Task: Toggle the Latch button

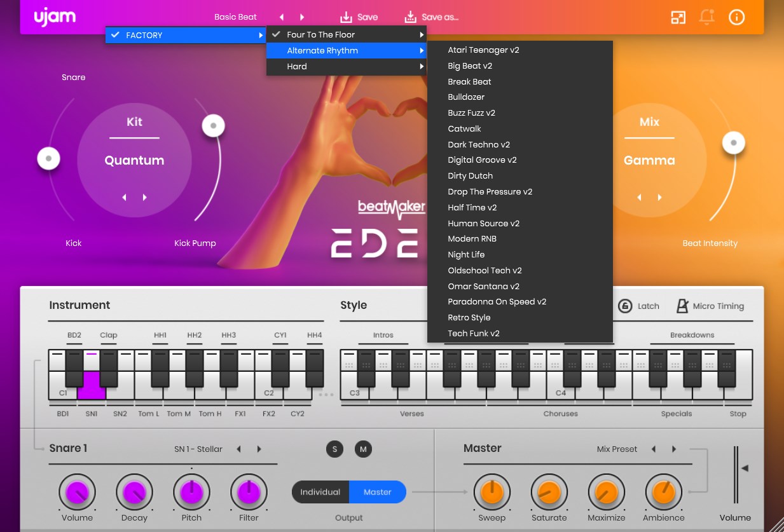Action: coord(625,306)
